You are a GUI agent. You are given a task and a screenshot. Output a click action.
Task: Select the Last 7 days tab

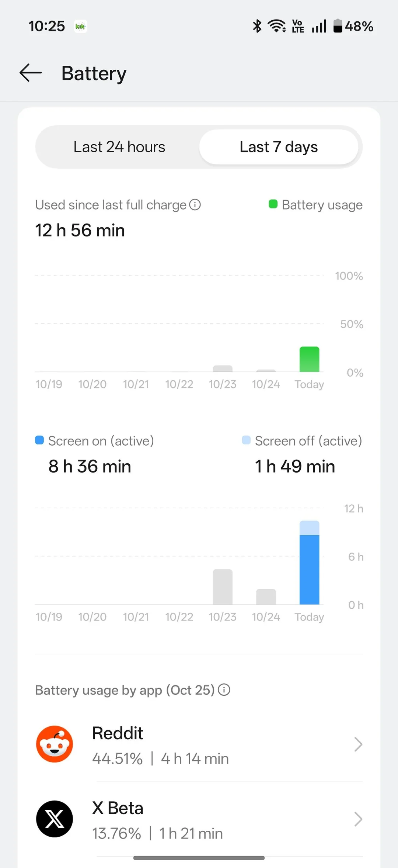[x=279, y=147]
